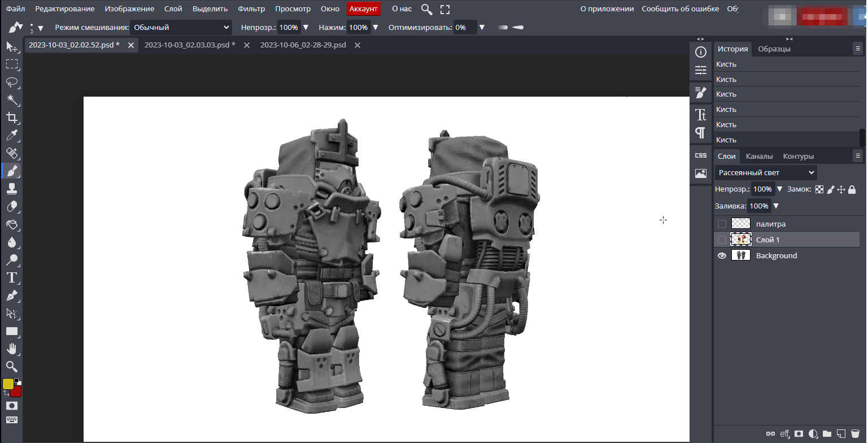Select the Healing Brush tool
The width and height of the screenshot is (868, 443).
pyautogui.click(x=11, y=153)
